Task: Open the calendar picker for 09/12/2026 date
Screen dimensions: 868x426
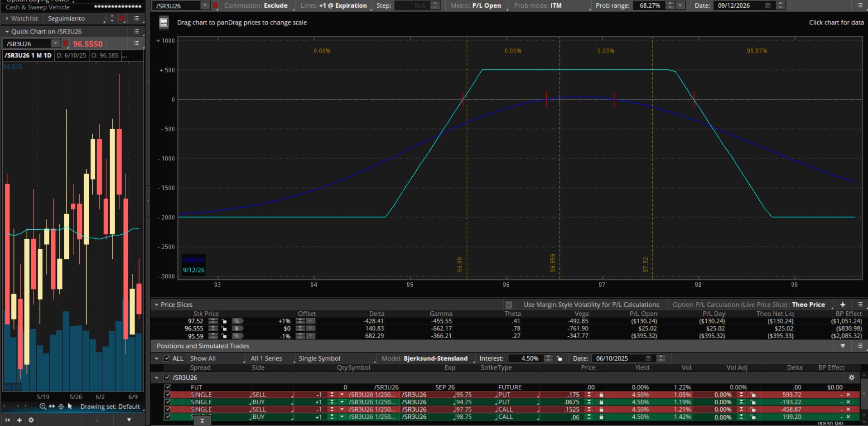Action: coord(767,5)
